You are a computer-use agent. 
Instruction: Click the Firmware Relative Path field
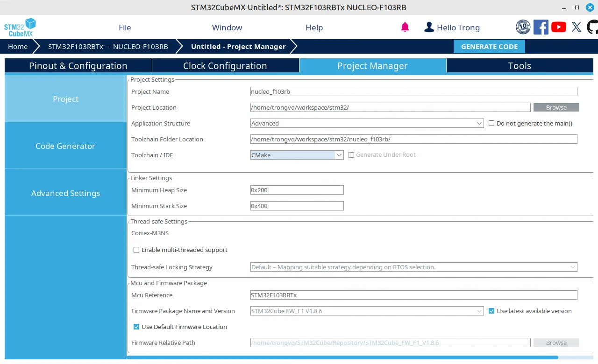point(391,343)
